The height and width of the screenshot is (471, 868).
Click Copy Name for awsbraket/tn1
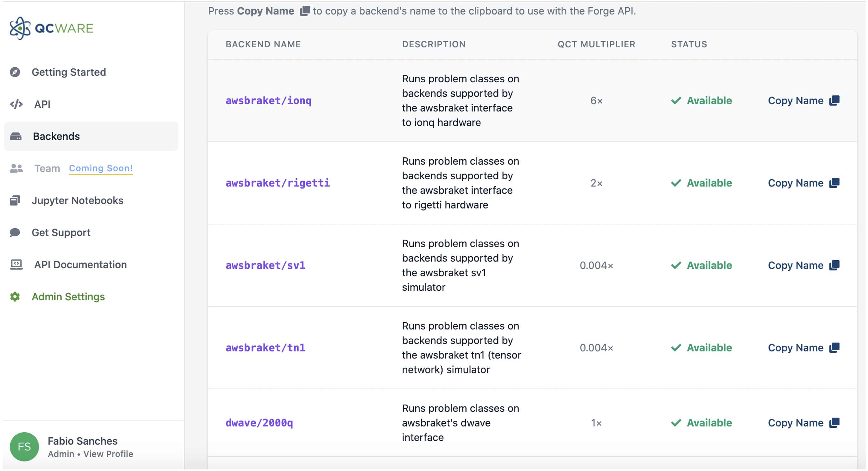pyautogui.click(x=796, y=348)
